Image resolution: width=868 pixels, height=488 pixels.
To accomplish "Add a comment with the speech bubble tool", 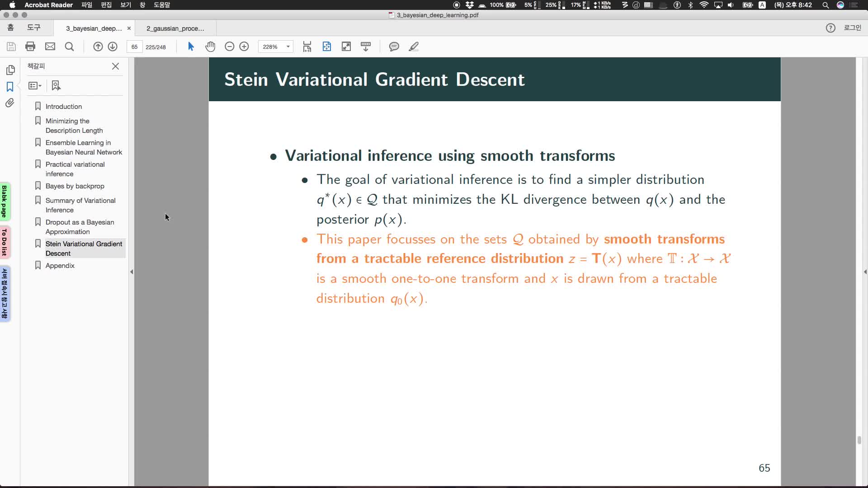I will 394,47.
